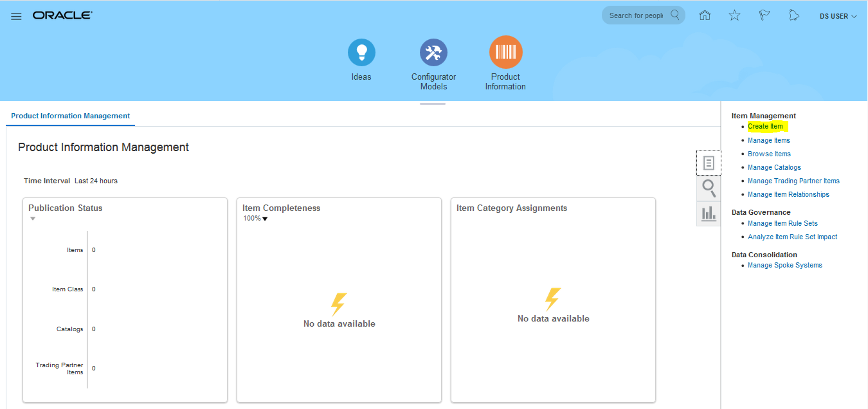868x409 pixels.
Task: Open the hamburger navigator menu
Action: pos(16,16)
